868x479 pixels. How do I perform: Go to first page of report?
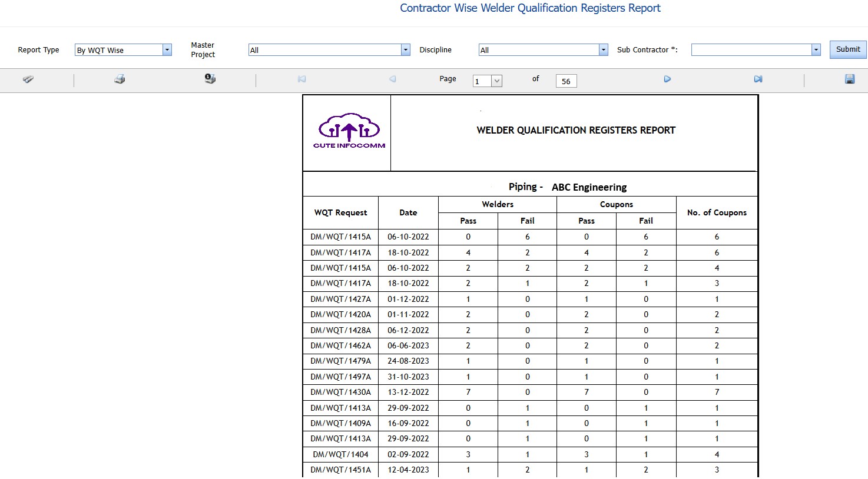302,79
